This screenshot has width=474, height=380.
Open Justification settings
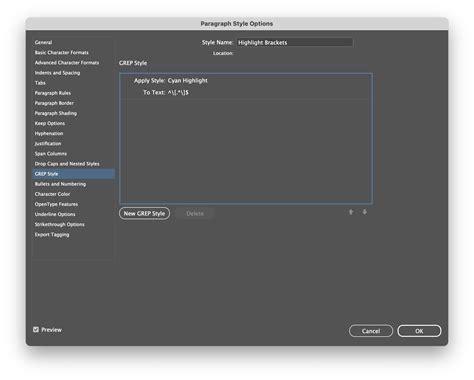click(x=48, y=143)
